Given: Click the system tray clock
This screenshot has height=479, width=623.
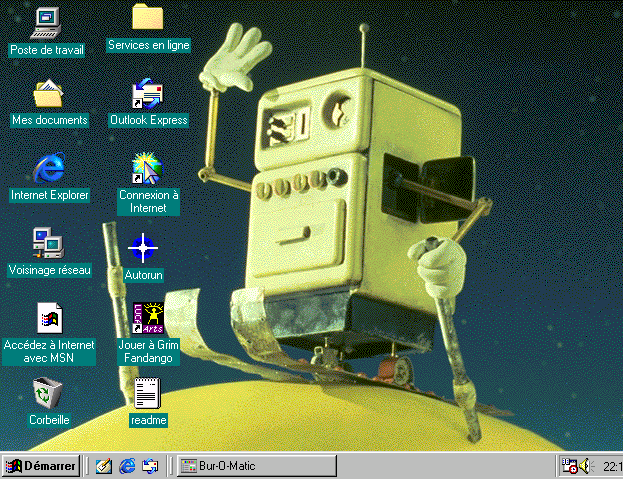Looking at the screenshot, I should point(613,466).
